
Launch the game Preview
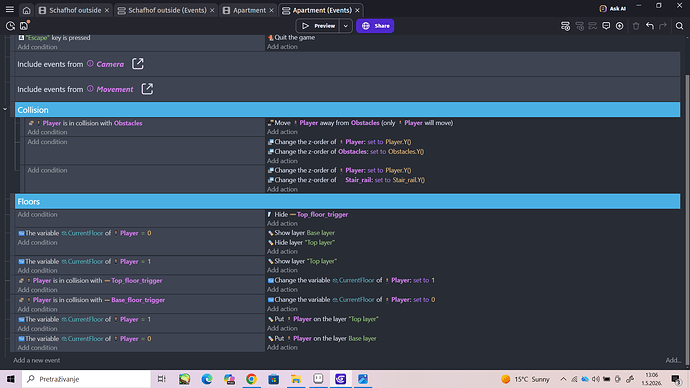click(x=318, y=26)
